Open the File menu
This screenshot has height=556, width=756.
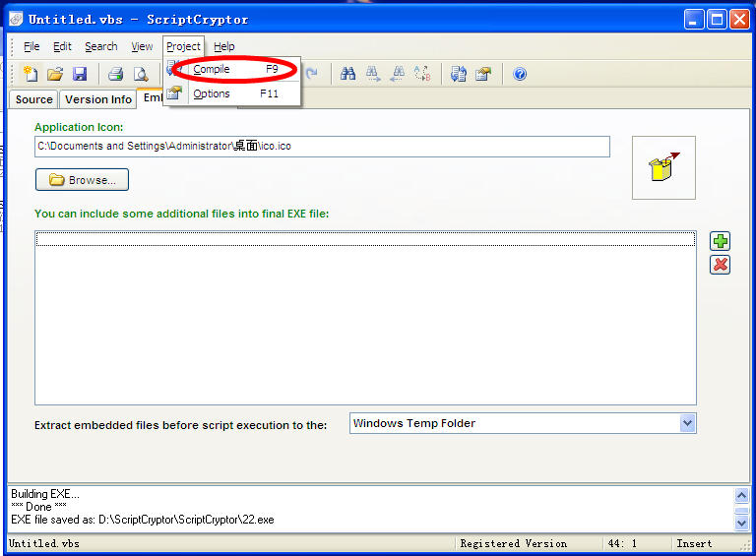pyautogui.click(x=31, y=46)
